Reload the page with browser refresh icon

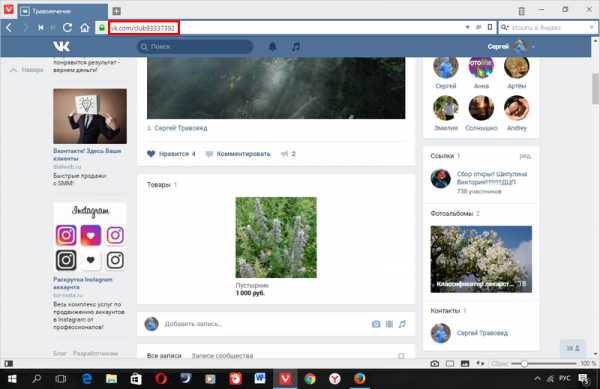[x=68, y=28]
